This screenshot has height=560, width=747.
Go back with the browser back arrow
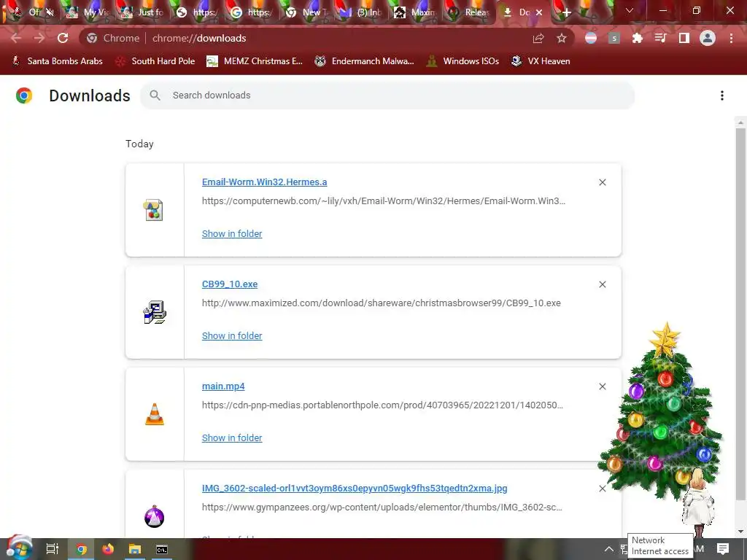tap(16, 38)
